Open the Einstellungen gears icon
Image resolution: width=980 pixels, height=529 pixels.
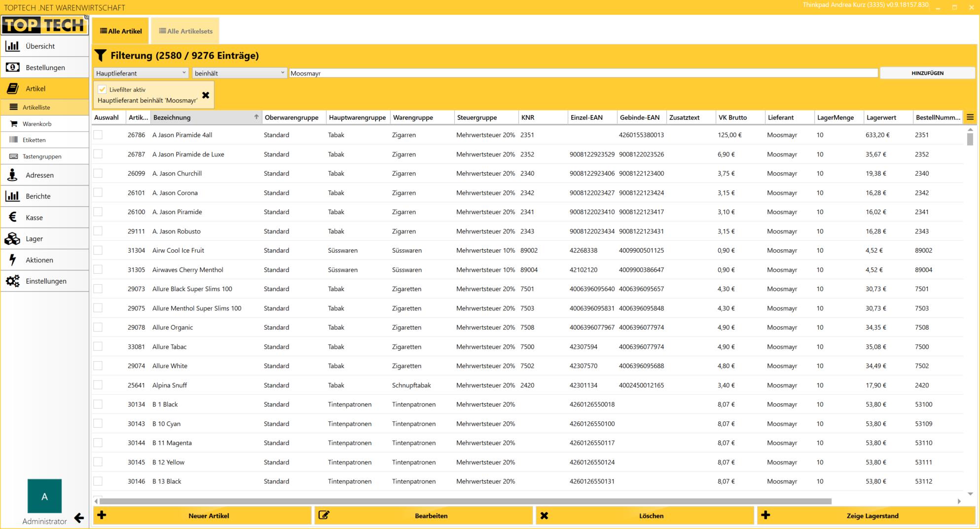[x=12, y=281]
